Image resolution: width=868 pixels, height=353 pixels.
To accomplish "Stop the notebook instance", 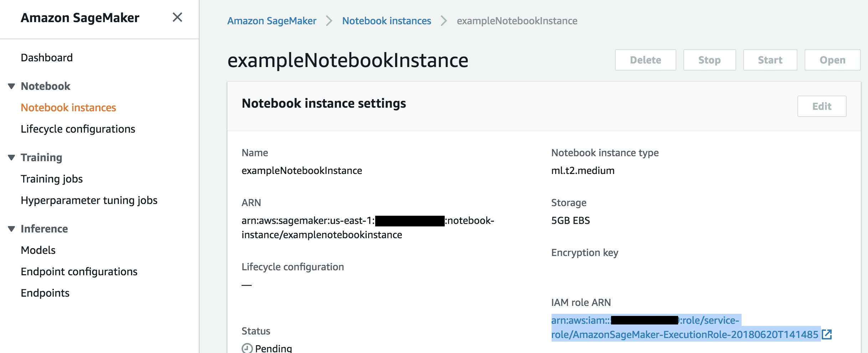I will [709, 60].
